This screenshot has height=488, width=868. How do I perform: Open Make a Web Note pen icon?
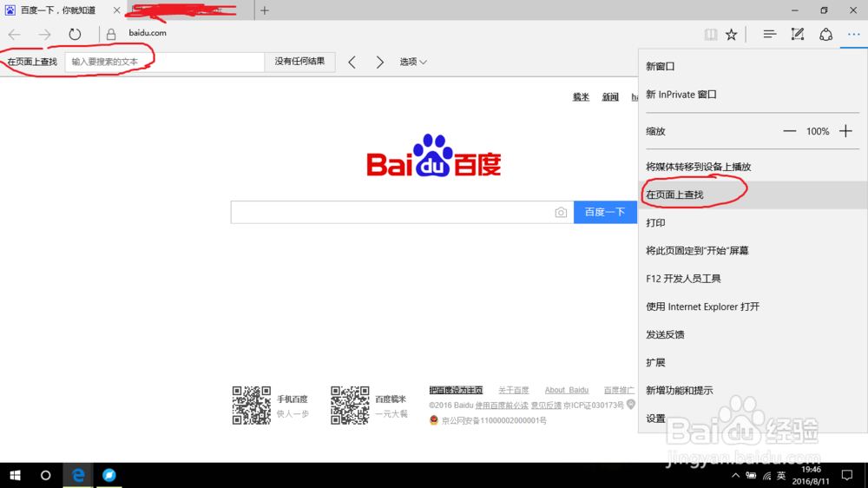point(797,35)
